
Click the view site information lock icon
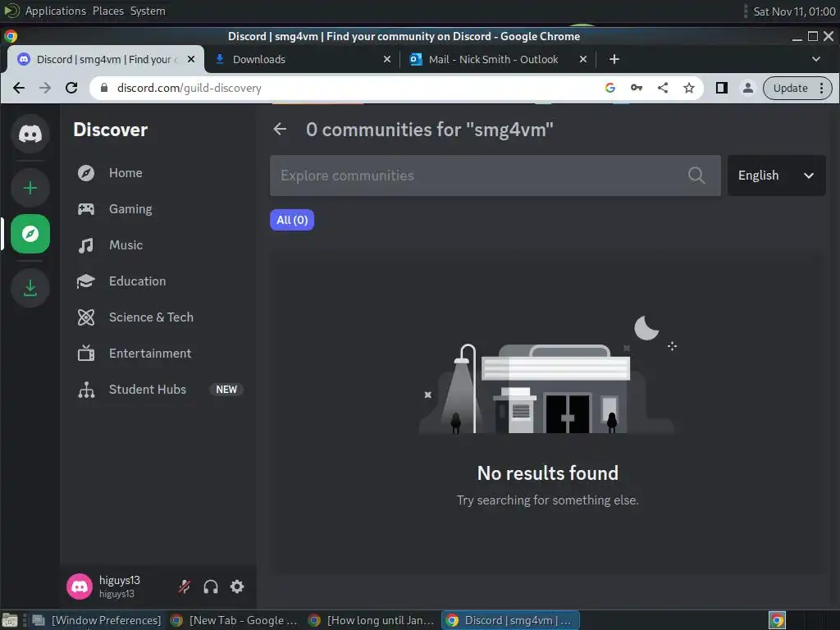coord(104,88)
